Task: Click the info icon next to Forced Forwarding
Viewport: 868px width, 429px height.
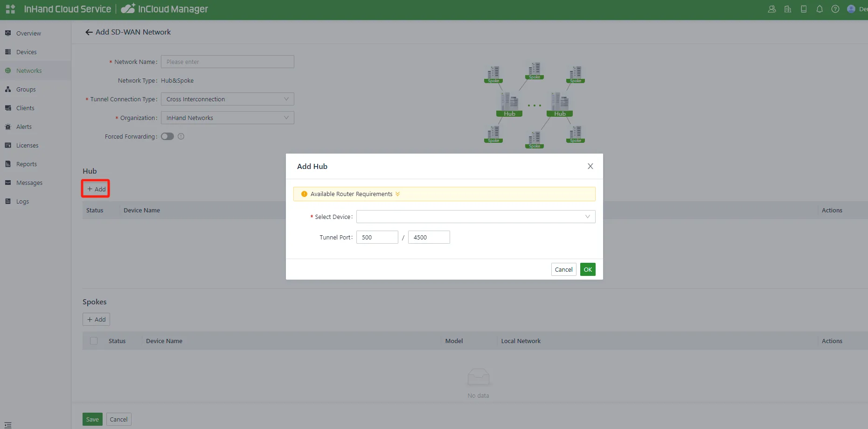Action: [x=181, y=136]
